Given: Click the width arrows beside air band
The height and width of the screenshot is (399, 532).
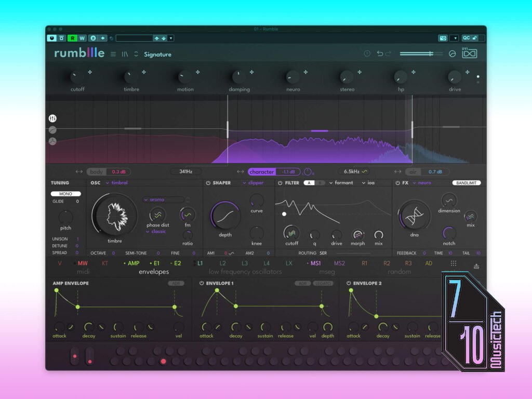Looking at the screenshot, I should [398, 171].
